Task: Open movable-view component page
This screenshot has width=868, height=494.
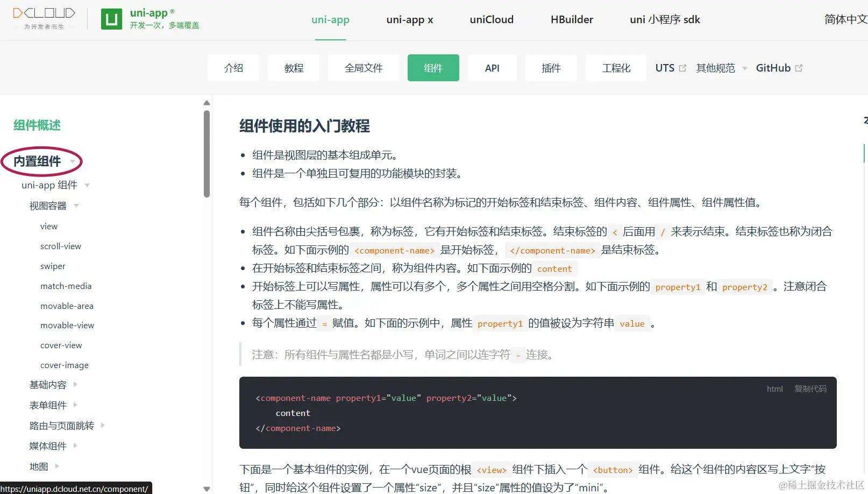Action: pyautogui.click(x=67, y=326)
